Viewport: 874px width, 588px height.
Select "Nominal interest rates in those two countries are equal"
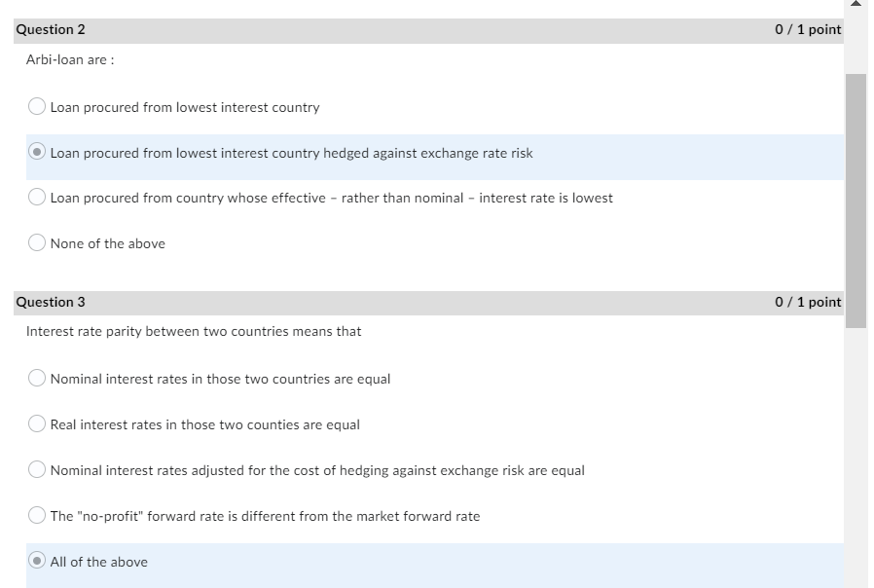pos(36,379)
